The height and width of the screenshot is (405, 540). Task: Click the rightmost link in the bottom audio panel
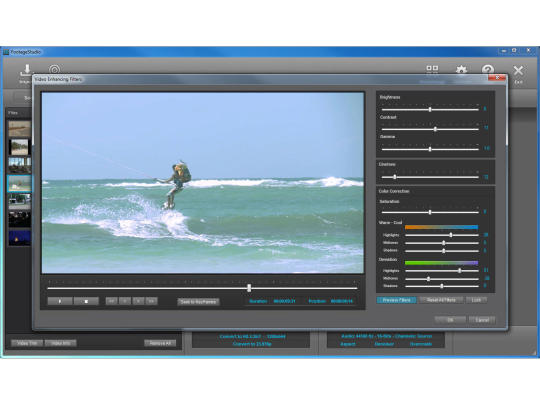point(420,344)
